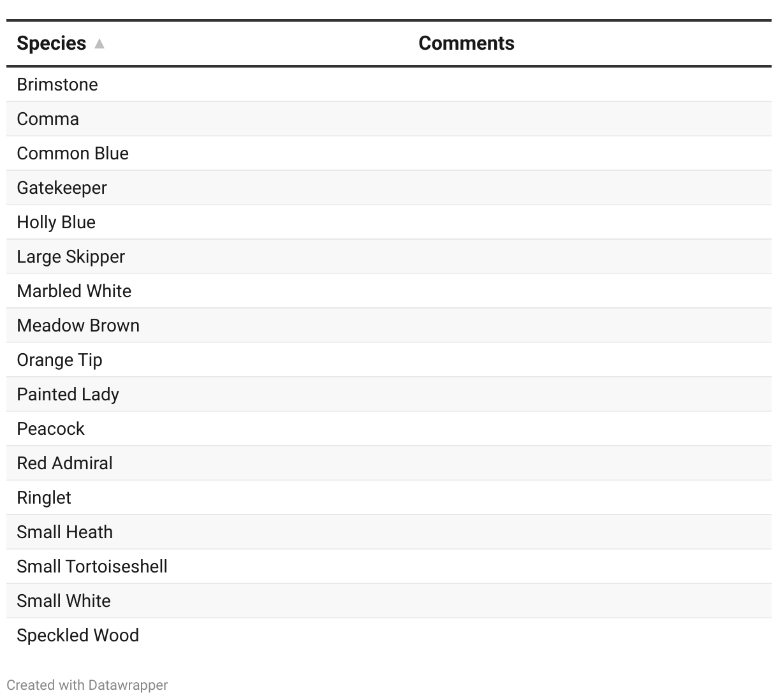The height and width of the screenshot is (700, 778).
Task: Select the Small Tortoiseshell row
Action: [x=92, y=567]
